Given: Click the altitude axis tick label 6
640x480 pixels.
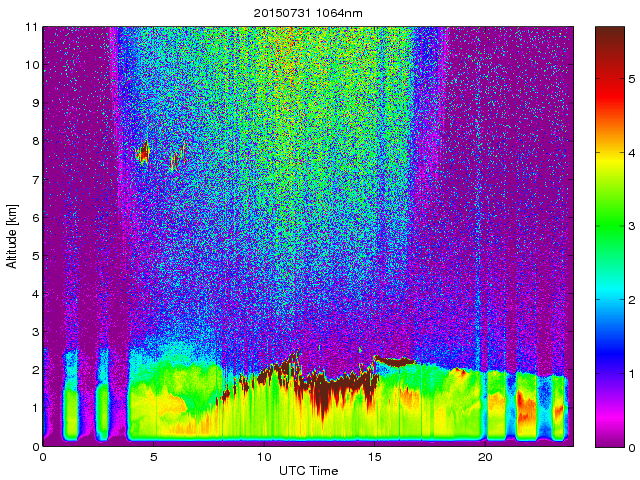Looking at the screenshot, I should (x=35, y=218).
